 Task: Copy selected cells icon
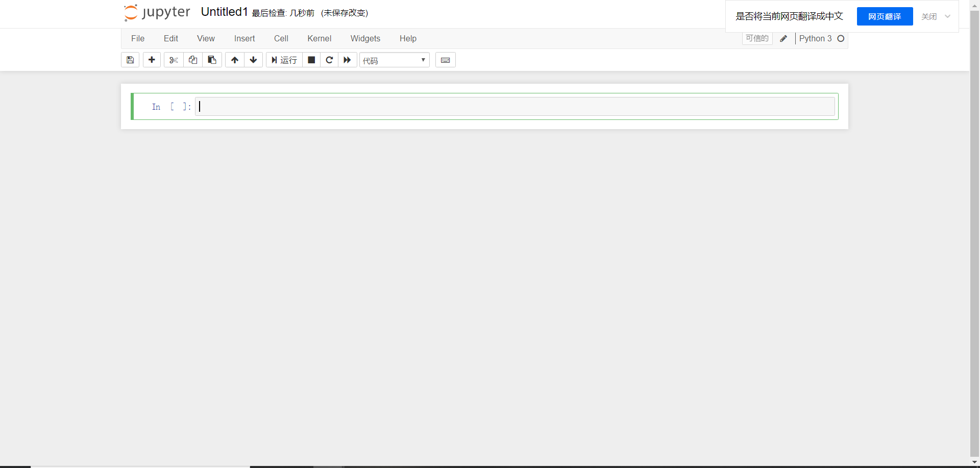pos(193,60)
